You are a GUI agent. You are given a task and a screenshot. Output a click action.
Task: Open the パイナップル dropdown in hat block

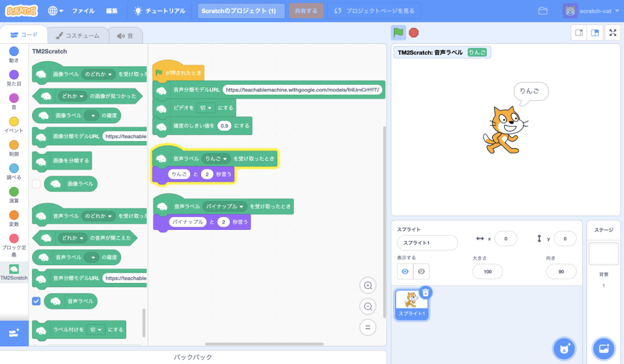tap(225, 206)
